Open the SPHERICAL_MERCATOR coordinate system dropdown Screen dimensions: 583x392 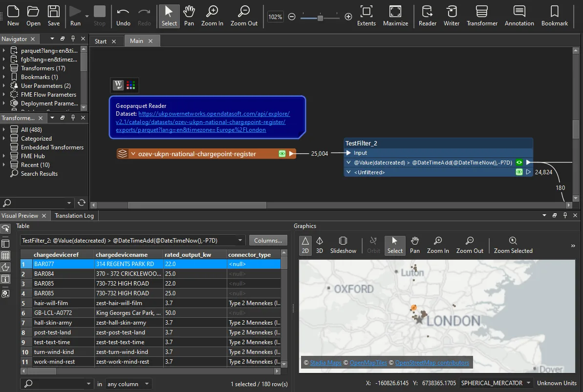pos(496,383)
